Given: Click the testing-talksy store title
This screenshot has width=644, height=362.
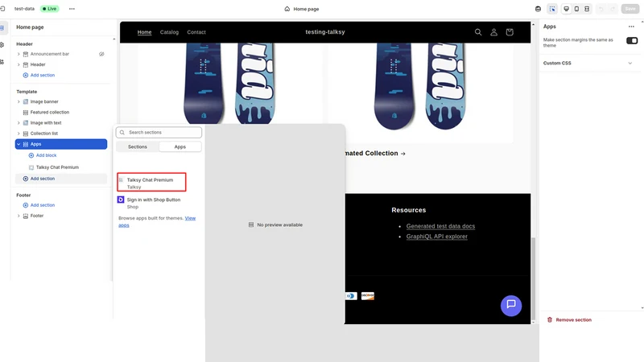Looking at the screenshot, I should click(325, 31).
